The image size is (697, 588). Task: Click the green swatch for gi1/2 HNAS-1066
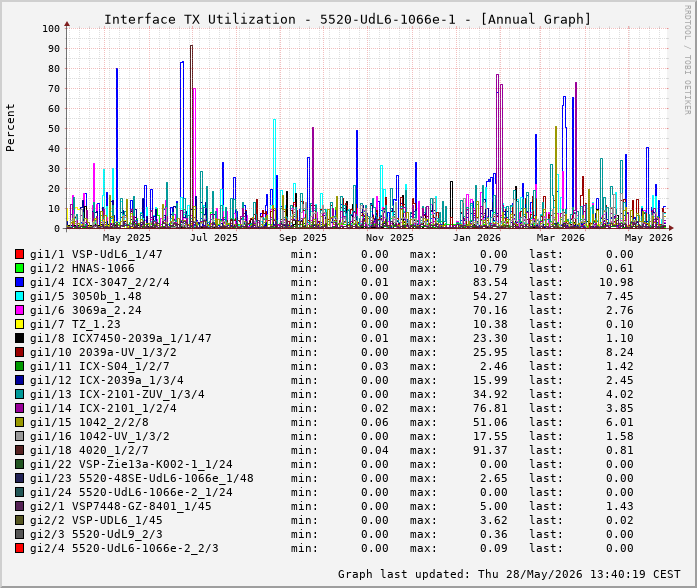19,268
